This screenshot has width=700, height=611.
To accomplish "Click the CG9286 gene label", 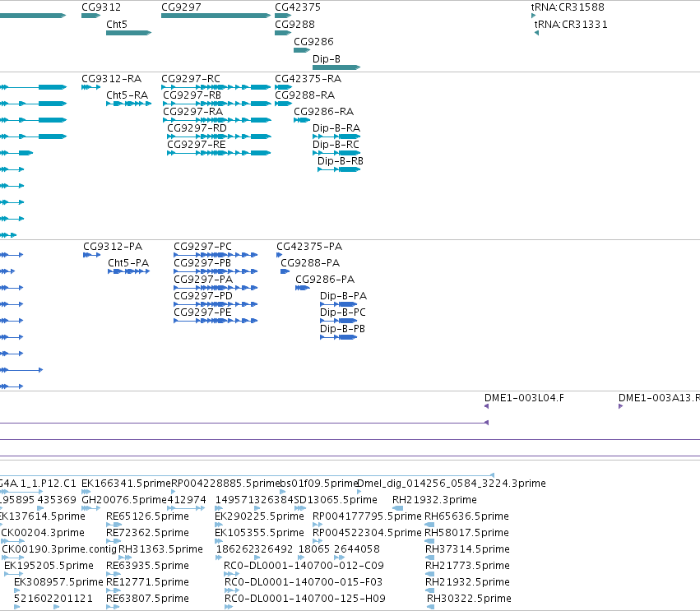I will click(x=313, y=42).
